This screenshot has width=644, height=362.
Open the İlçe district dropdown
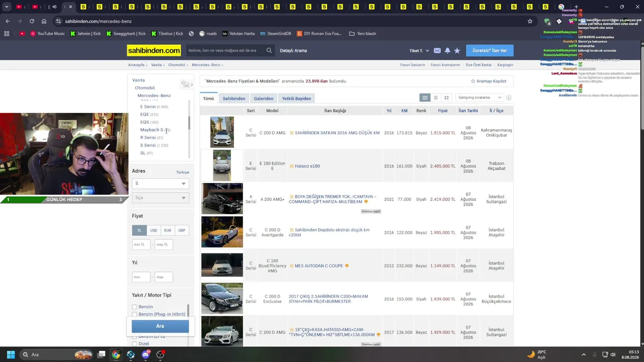pos(160,198)
